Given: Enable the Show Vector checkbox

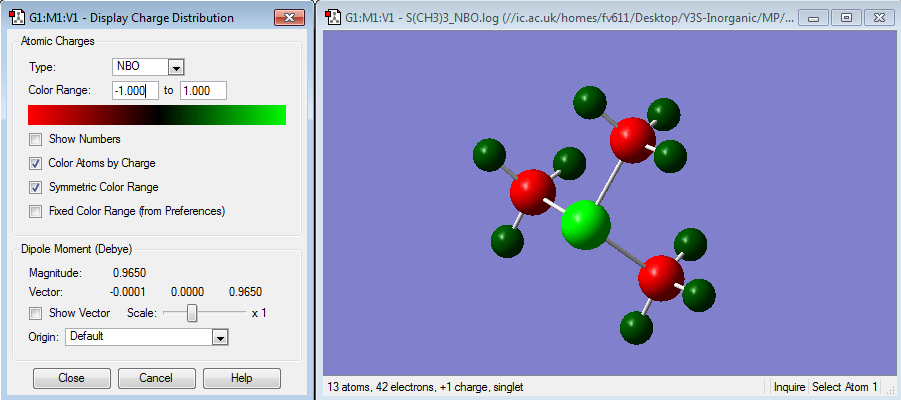Looking at the screenshot, I should click(36, 313).
